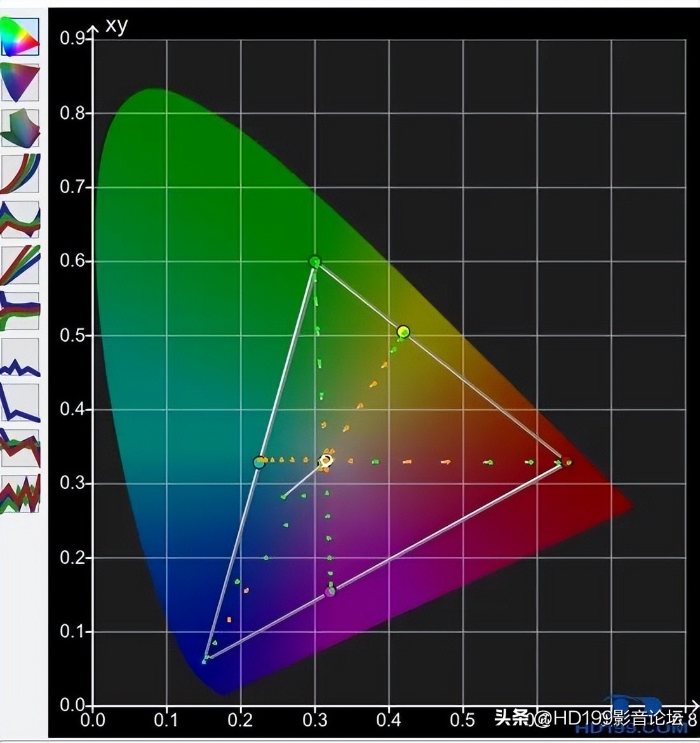Select the red-green jagged line chart icon
This screenshot has width=700, height=743.
point(20,448)
